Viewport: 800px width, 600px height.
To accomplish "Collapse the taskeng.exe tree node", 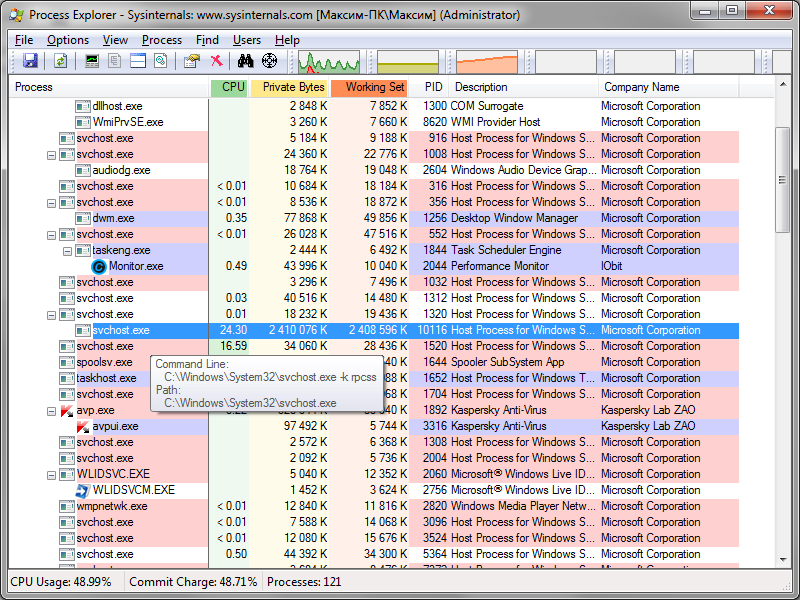I will [x=68, y=250].
